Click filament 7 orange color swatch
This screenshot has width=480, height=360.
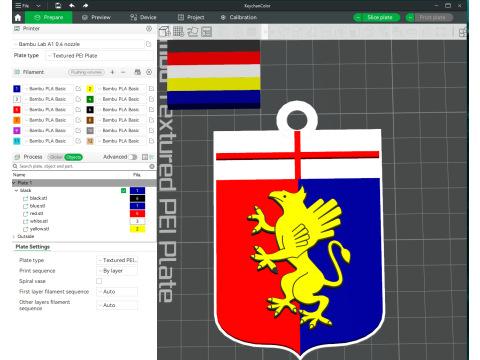(x=17, y=120)
